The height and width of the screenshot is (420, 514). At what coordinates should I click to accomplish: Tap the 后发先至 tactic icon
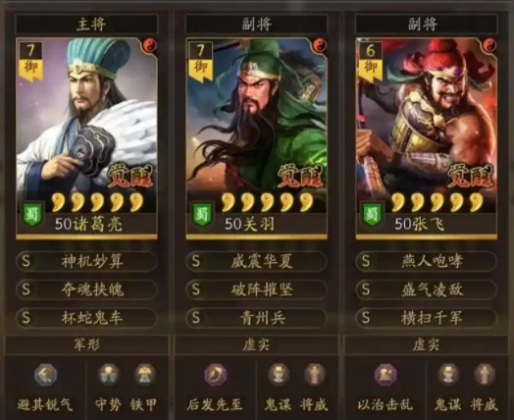(x=216, y=375)
